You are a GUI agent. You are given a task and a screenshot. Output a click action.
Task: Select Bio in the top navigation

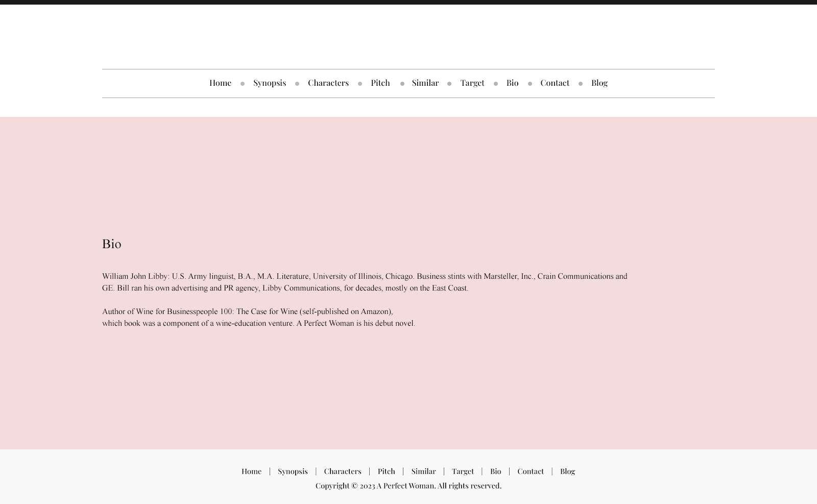click(512, 83)
